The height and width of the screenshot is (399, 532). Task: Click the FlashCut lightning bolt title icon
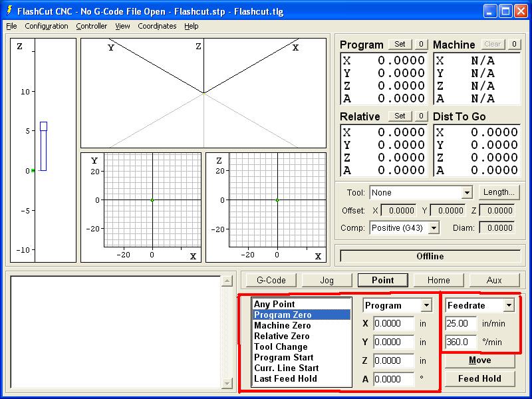(9, 11)
